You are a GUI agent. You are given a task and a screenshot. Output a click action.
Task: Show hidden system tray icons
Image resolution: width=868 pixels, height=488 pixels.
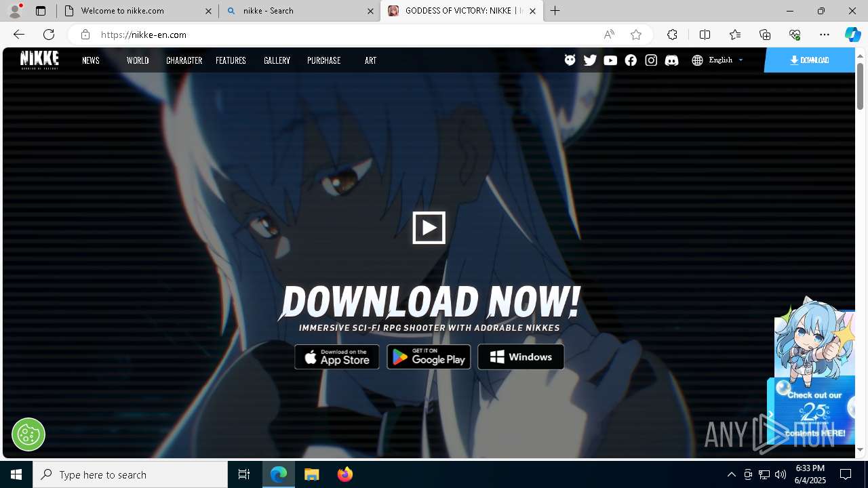pyautogui.click(x=731, y=474)
